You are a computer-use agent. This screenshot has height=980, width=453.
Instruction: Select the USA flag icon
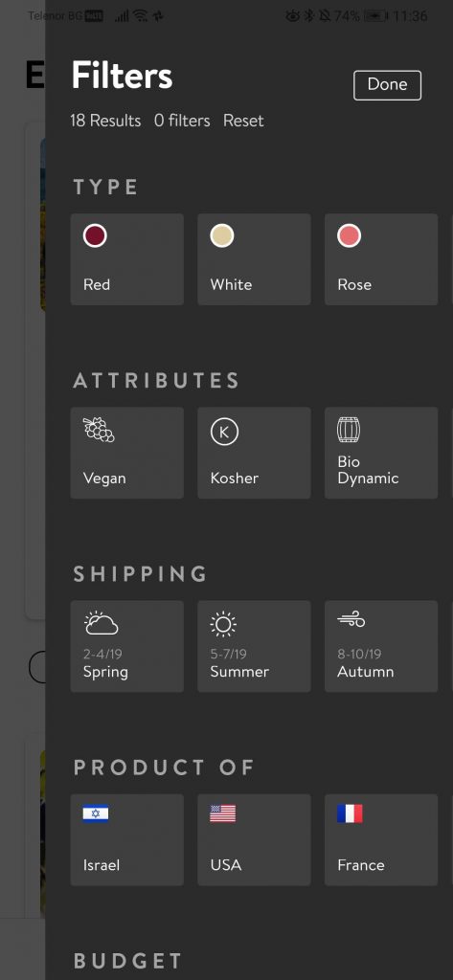point(223,813)
